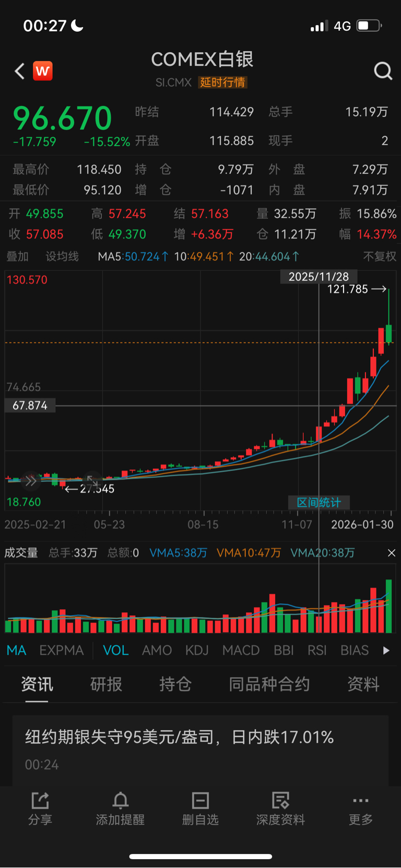Tap the chart scroll-forward double arrow
This screenshot has width=401, height=868.
31,481
